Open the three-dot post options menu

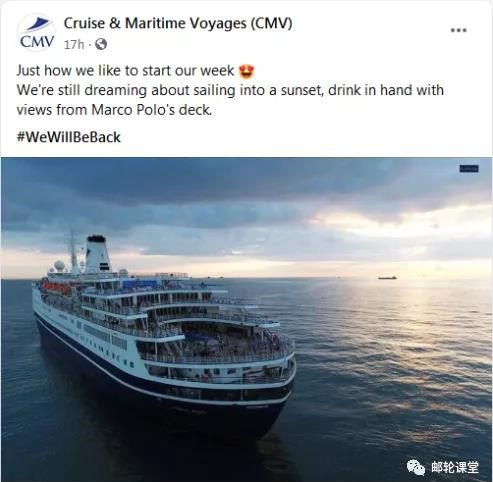[x=458, y=30]
